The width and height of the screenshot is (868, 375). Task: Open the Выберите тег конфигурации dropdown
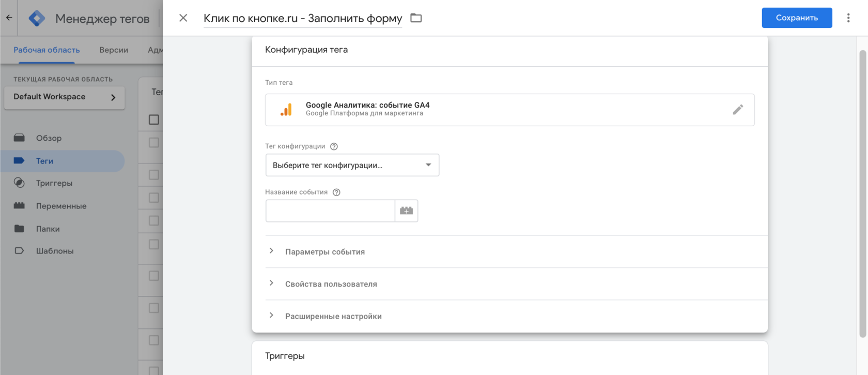[352, 165]
